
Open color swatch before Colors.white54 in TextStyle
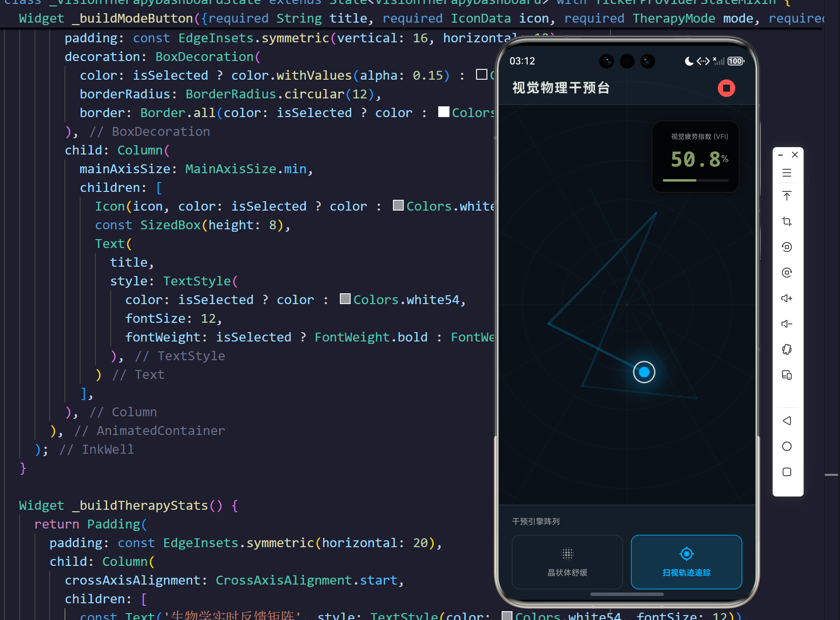pyautogui.click(x=345, y=299)
